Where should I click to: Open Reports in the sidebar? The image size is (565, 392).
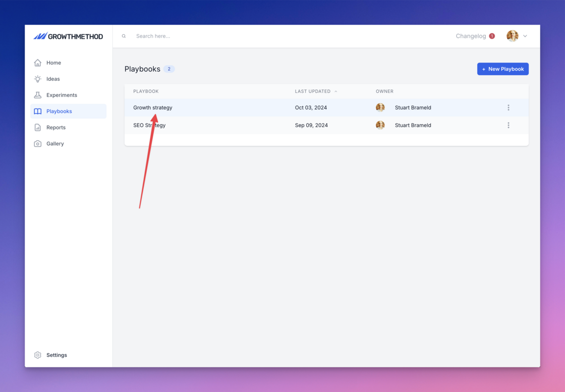point(69,128)
